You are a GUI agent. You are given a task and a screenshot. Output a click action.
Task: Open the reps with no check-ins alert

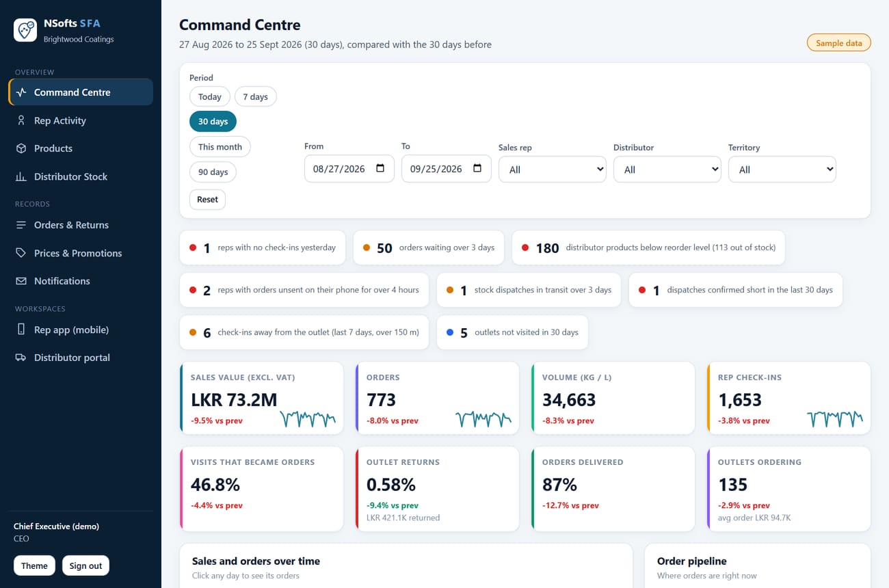(x=263, y=248)
